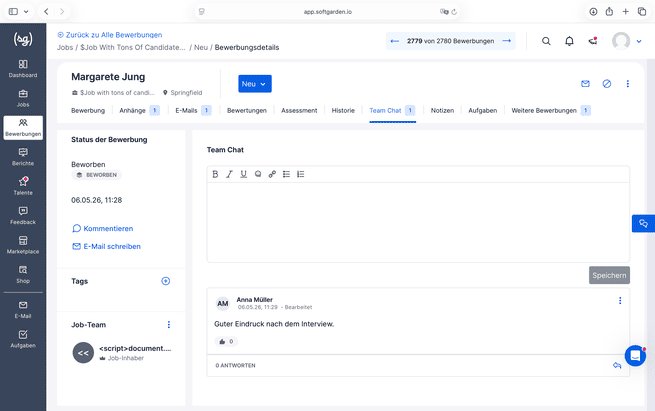This screenshot has height=411, width=655.
Task: Open the Historie tab
Action: [343, 110]
